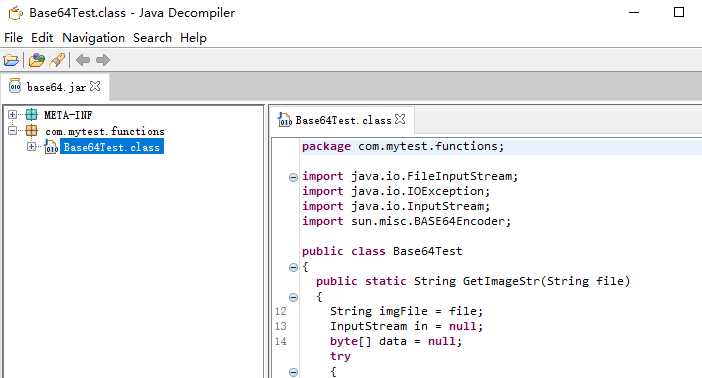The image size is (702, 378).
Task: Click line 14 byte[] data = null
Action: tap(396, 341)
